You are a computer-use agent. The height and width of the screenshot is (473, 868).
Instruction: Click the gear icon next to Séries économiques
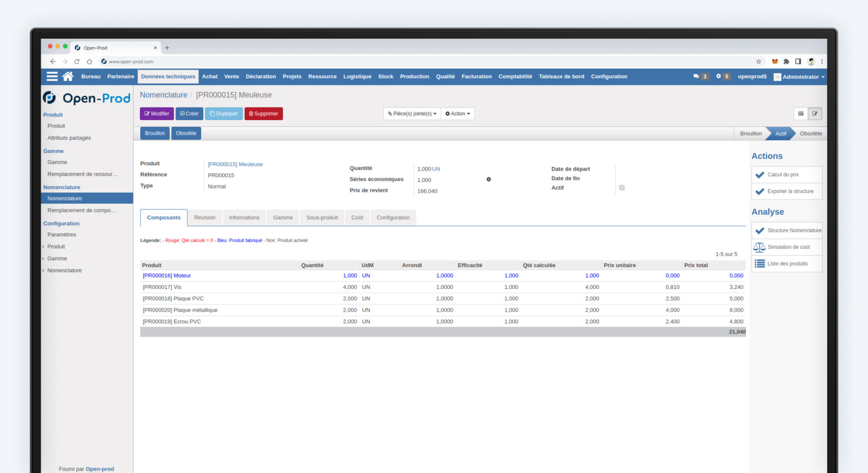489,179
